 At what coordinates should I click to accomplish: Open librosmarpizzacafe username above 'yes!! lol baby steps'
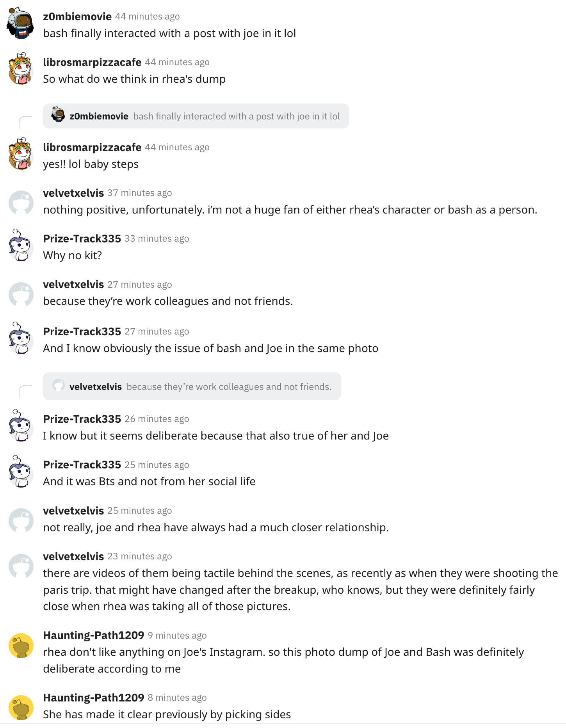[92, 147]
